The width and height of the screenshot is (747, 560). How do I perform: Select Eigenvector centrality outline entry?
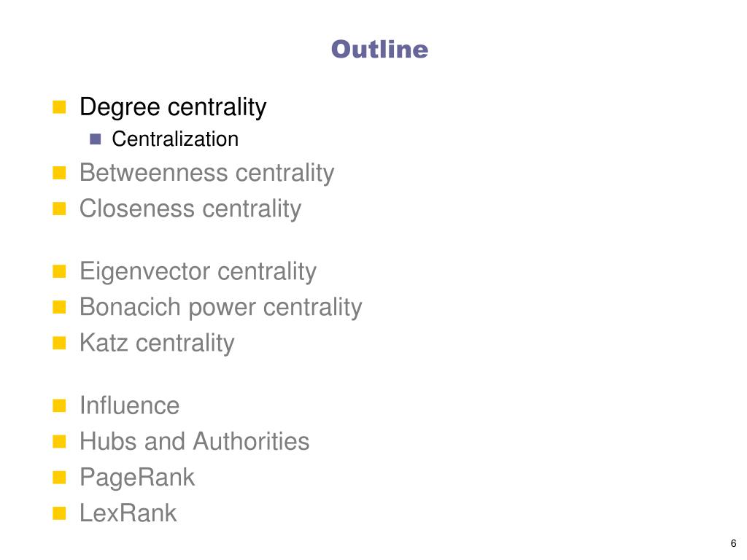point(198,271)
